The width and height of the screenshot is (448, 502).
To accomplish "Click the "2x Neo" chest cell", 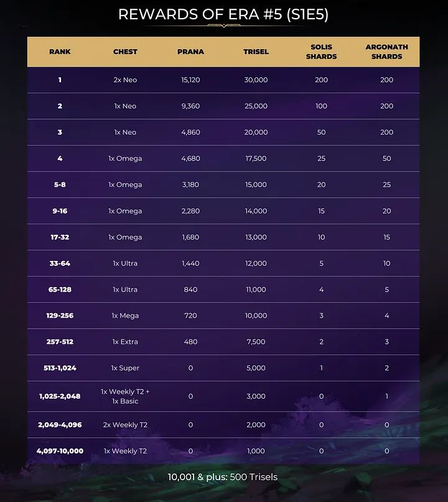I will (125, 80).
